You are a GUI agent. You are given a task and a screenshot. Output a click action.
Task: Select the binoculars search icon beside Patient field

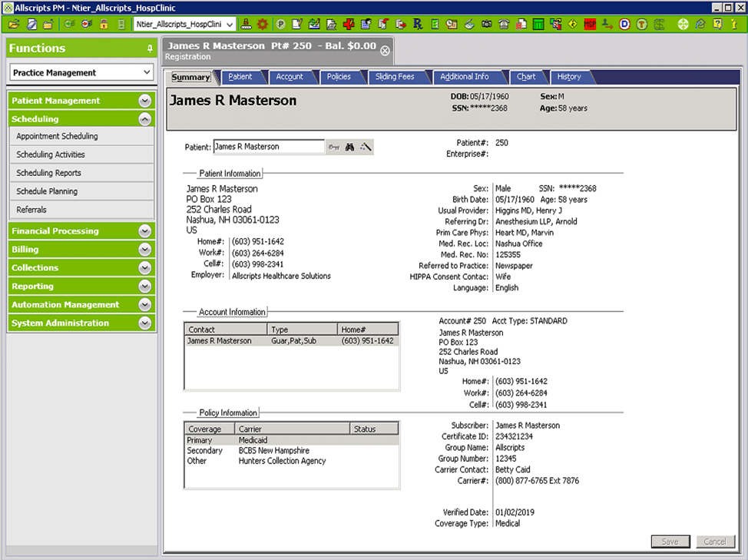tap(349, 147)
